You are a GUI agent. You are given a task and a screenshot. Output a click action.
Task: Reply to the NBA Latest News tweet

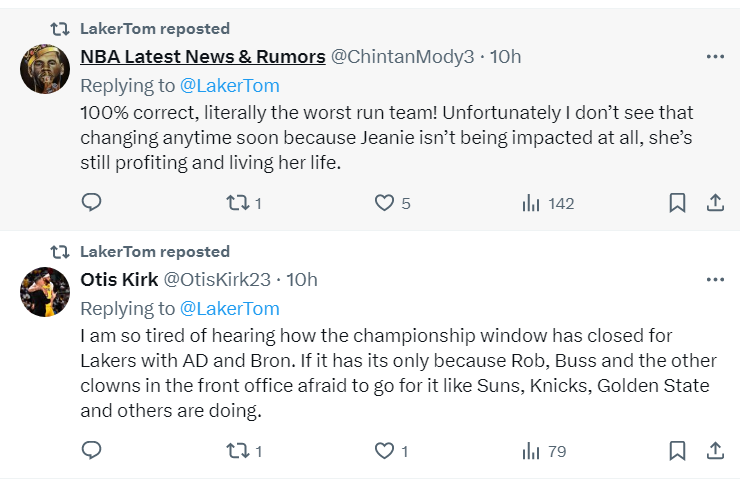click(x=91, y=203)
